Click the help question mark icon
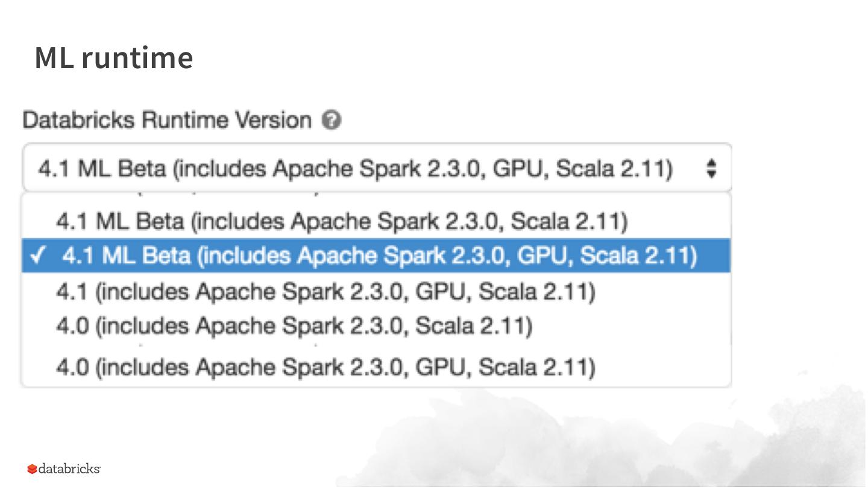This screenshot has height=489, width=868. 332,121
